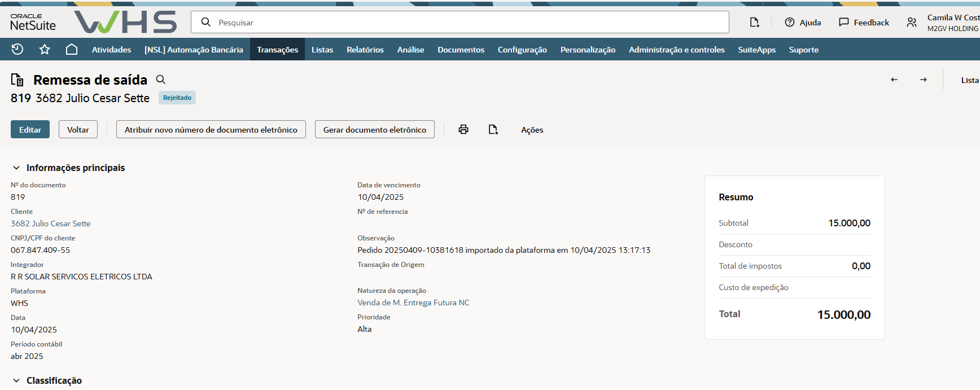The width and height of the screenshot is (980, 390).
Task: Go to previous record with left arrow
Action: pyautogui.click(x=894, y=80)
